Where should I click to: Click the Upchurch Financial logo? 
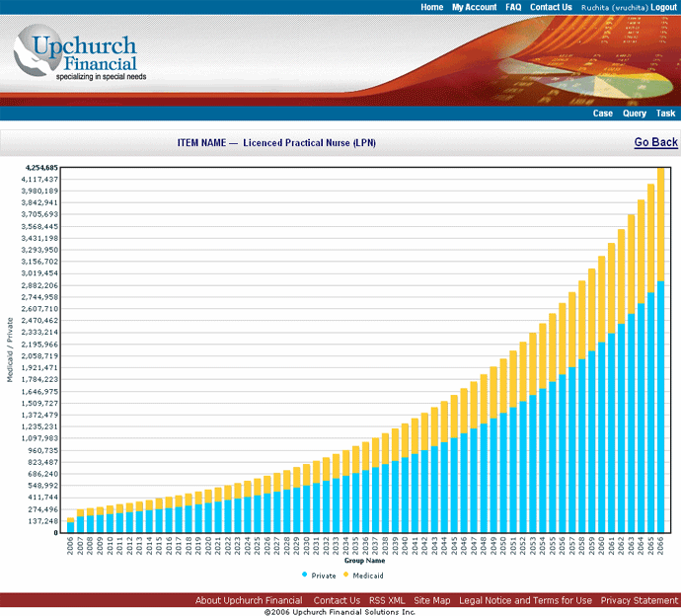(x=80, y=54)
